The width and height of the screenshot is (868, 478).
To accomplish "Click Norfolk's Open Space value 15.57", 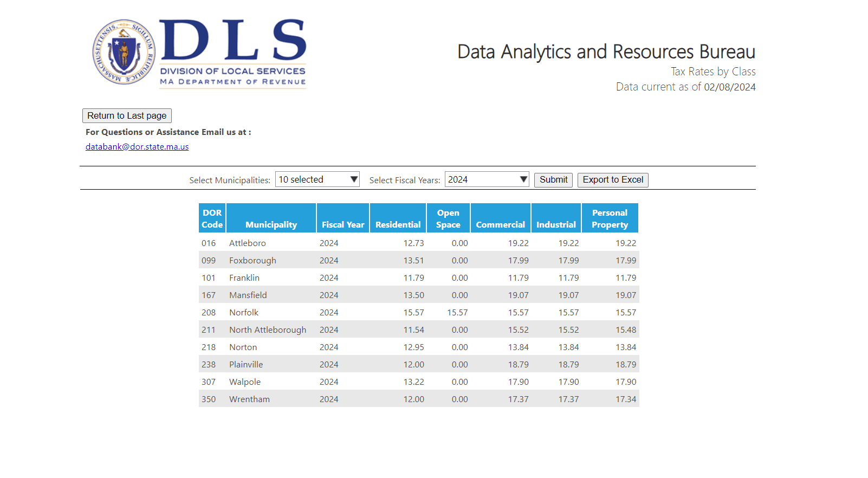I will coord(457,313).
